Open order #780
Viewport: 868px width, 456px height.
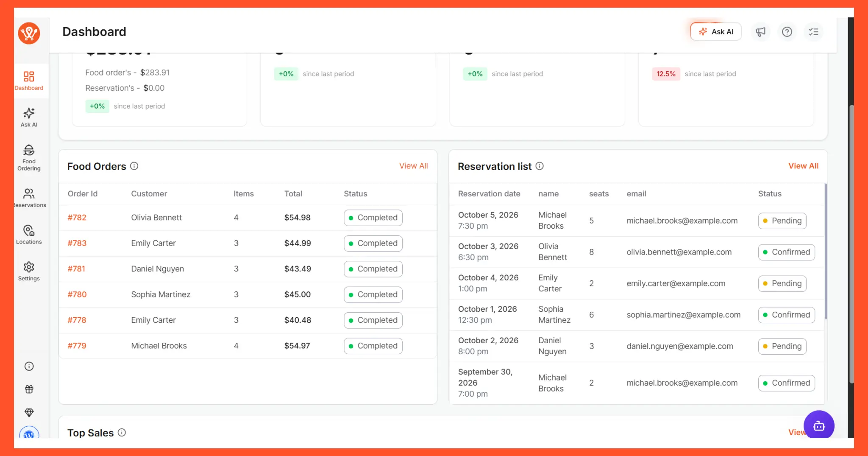pyautogui.click(x=77, y=294)
